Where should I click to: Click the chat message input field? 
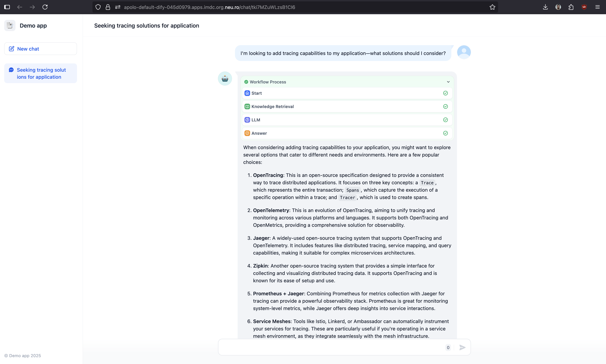click(331, 347)
